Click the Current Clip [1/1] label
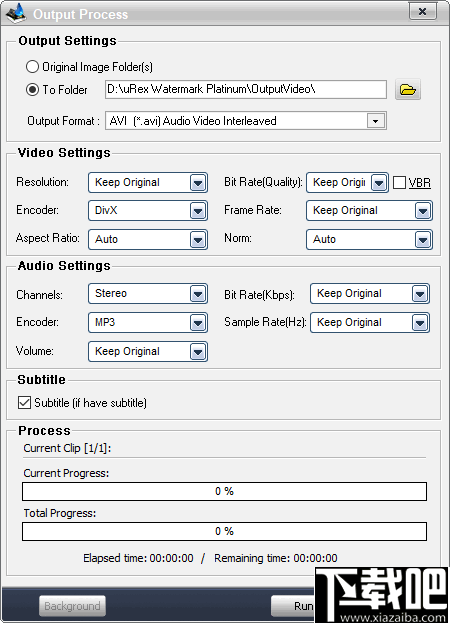This screenshot has height=623, width=450. point(67,448)
